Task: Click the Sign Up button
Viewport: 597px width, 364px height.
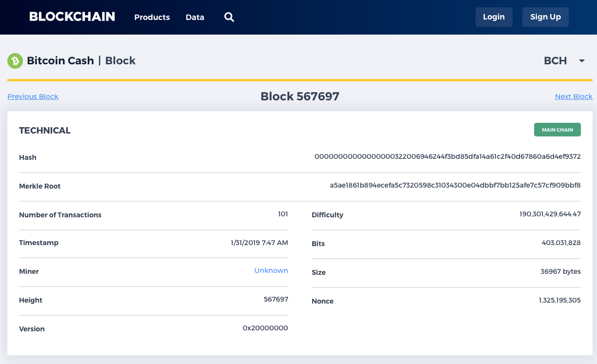Action: tap(545, 17)
